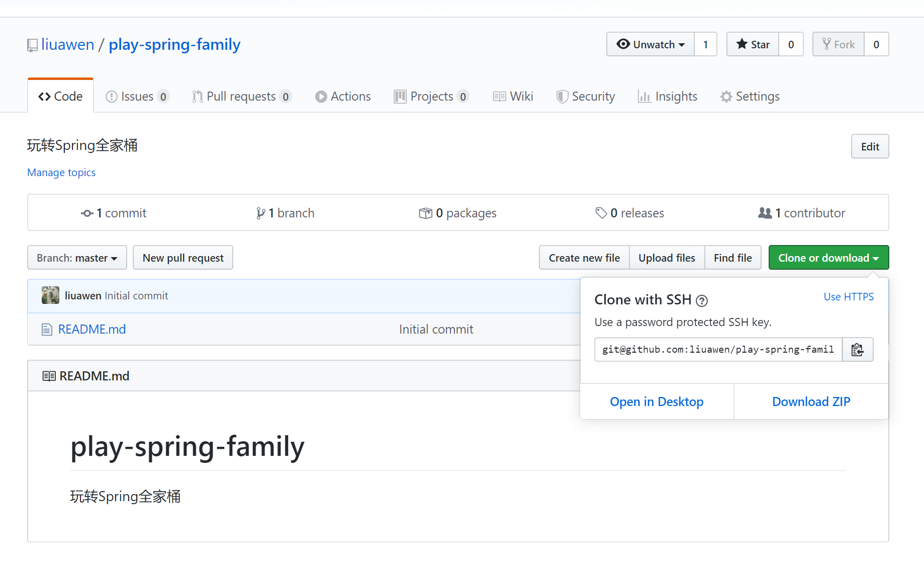Click the bar graph icon on Insights tab

click(644, 97)
